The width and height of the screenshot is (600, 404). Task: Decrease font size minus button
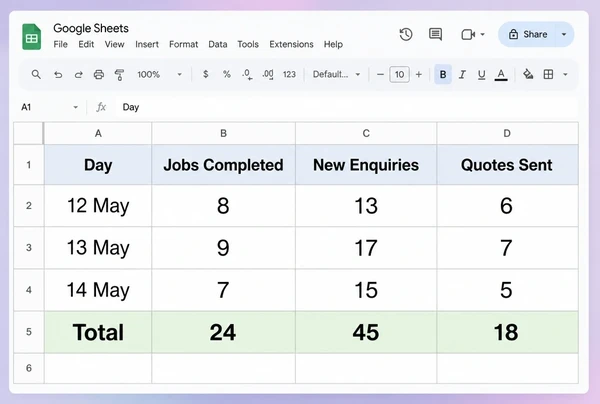[380, 74]
